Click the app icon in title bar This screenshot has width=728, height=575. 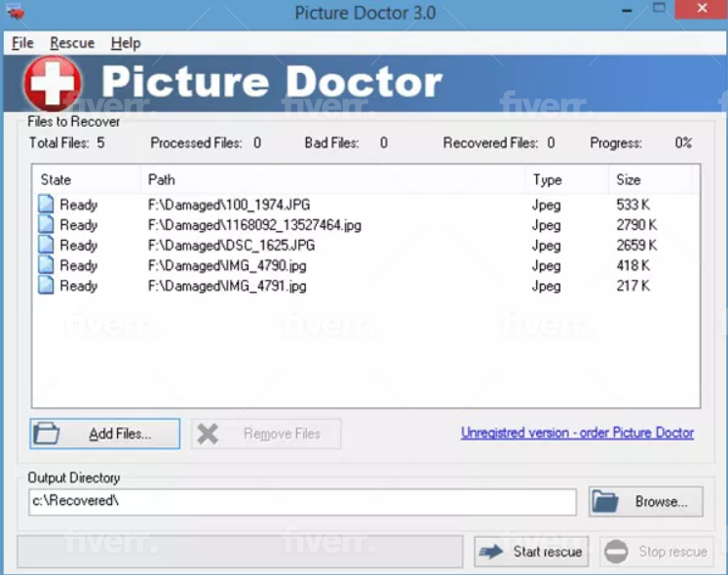coord(15,12)
